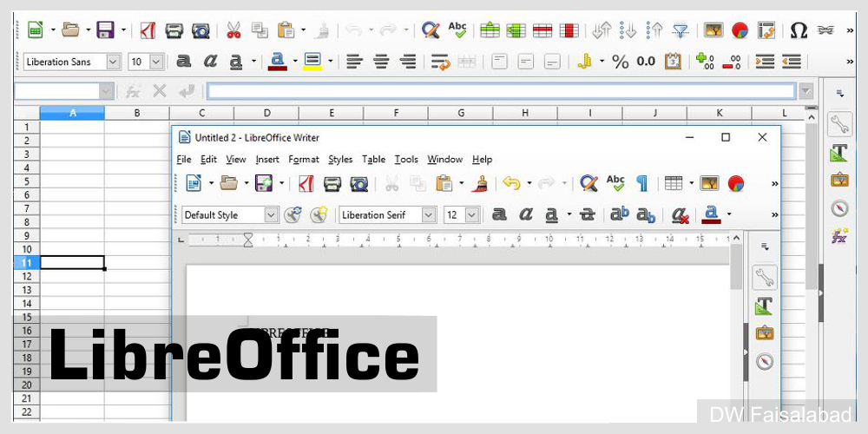868x434 pixels.
Task: Open Liberation Sans font dropdown in Calc
Action: 114,62
